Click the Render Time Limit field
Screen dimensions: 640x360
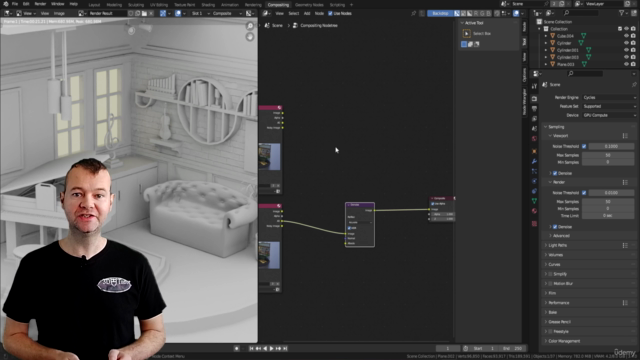[x=608, y=216]
